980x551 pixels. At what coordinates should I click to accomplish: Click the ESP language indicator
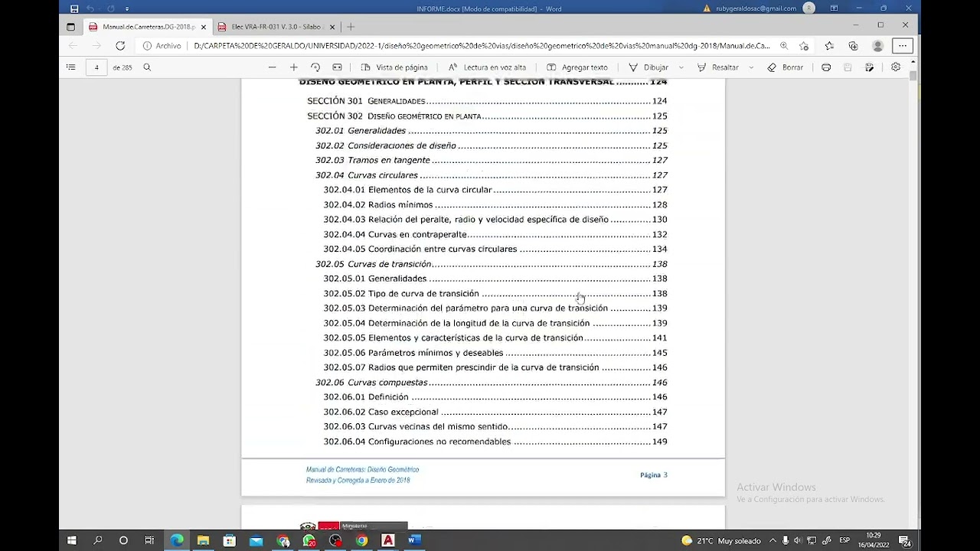coord(844,540)
